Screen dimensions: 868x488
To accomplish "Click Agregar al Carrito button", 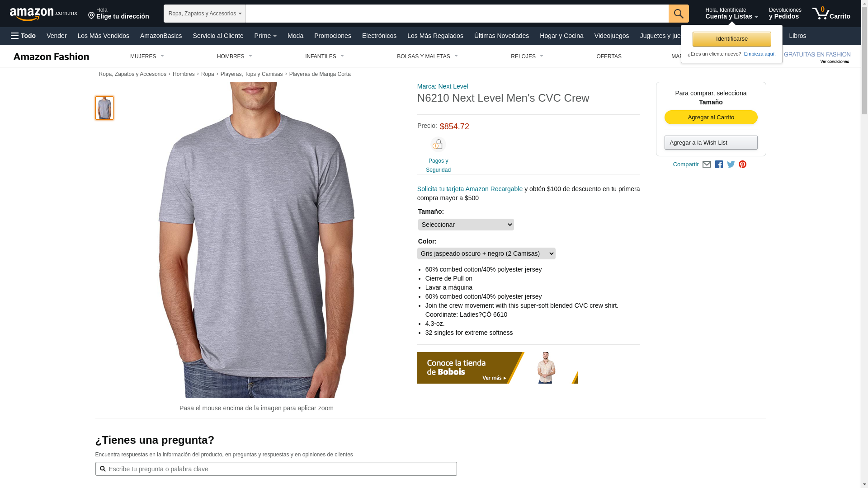I will [711, 117].
